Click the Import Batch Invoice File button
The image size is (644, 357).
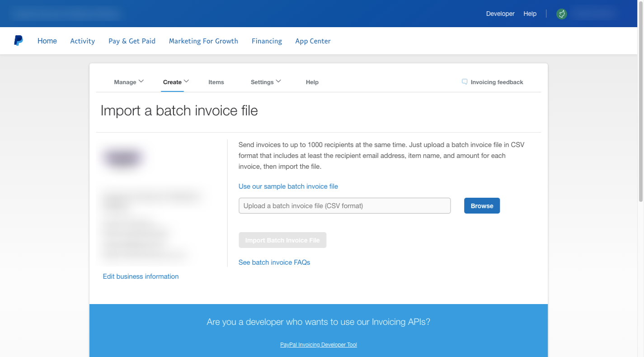coord(282,240)
